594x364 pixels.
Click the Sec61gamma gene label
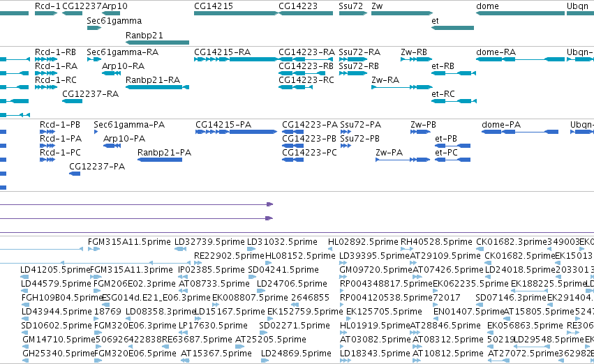pyautogui.click(x=114, y=21)
